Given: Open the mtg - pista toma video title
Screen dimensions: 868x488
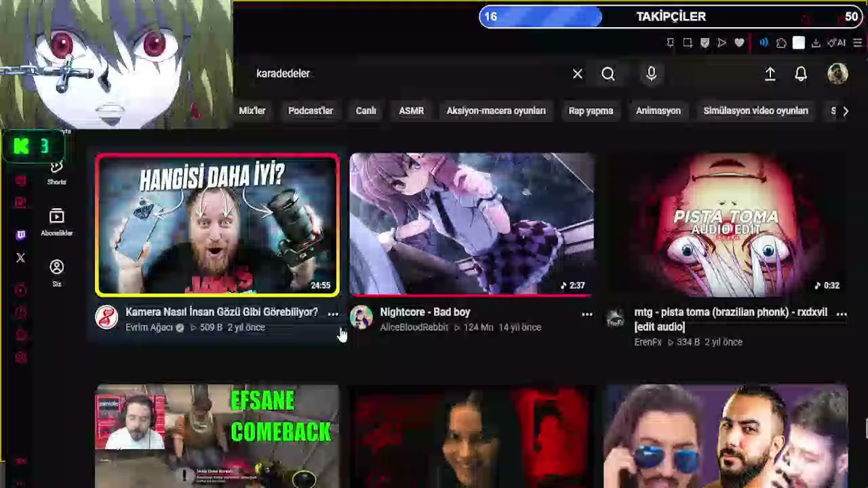Looking at the screenshot, I should (x=731, y=319).
